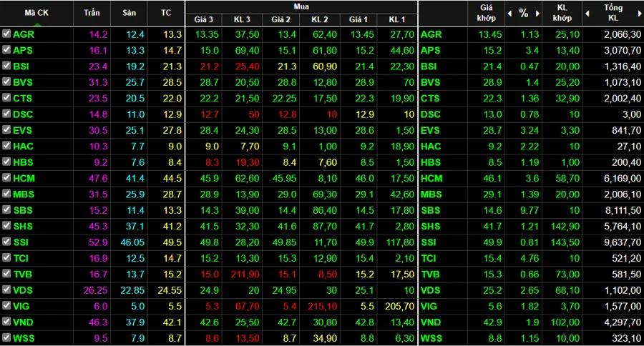Click TVB's red KL 3 value 211,90
644x346 pixels.
point(245,274)
